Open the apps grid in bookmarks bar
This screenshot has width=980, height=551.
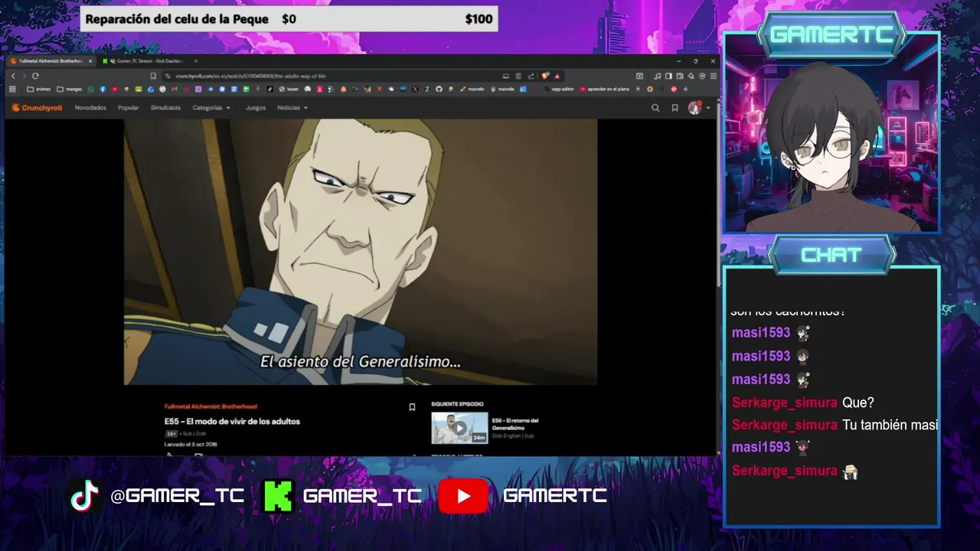pyautogui.click(x=12, y=89)
